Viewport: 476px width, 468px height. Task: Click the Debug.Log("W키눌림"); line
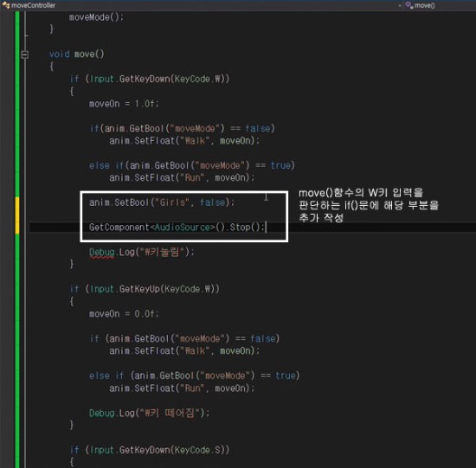(x=141, y=253)
